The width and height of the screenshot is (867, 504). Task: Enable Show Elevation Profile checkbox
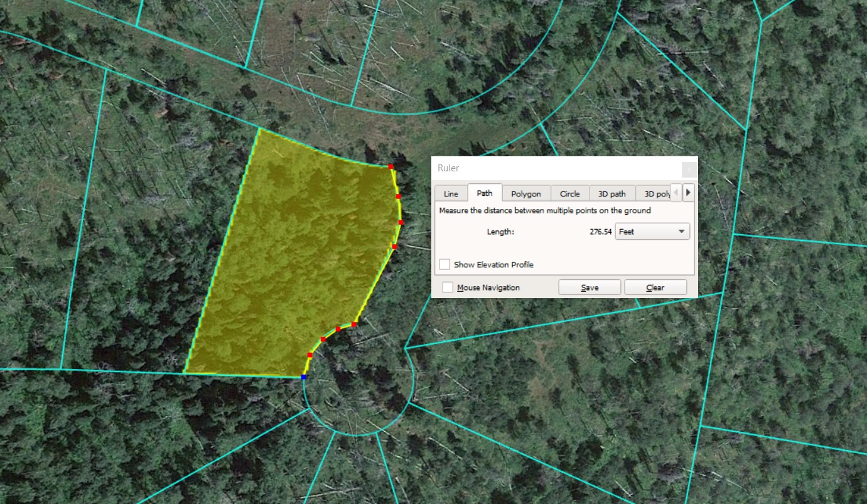point(444,264)
